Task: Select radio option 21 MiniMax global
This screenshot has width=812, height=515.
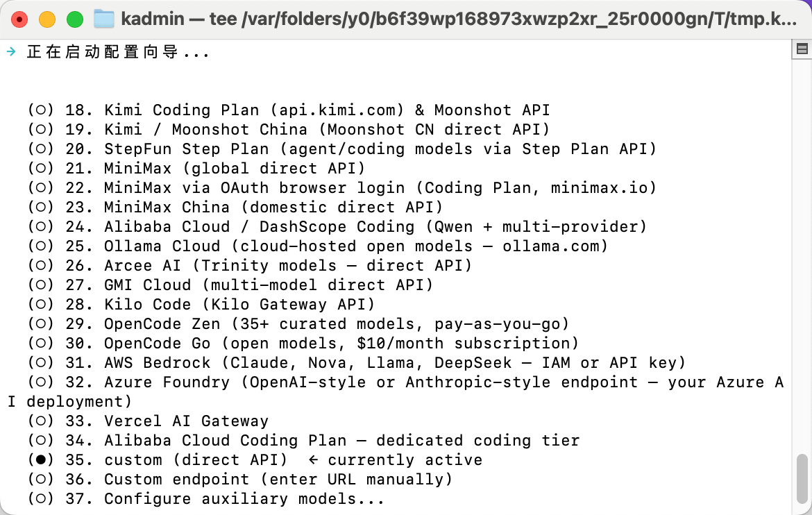Action: 41,168
